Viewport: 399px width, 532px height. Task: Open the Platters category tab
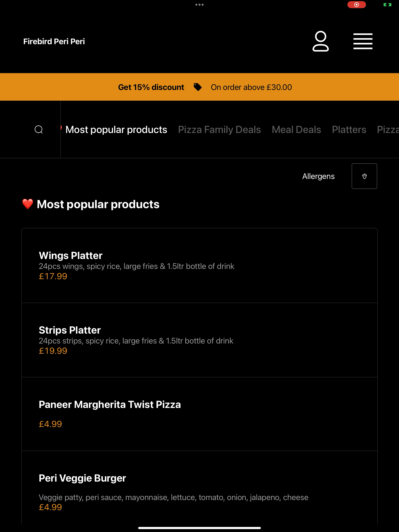pos(349,130)
